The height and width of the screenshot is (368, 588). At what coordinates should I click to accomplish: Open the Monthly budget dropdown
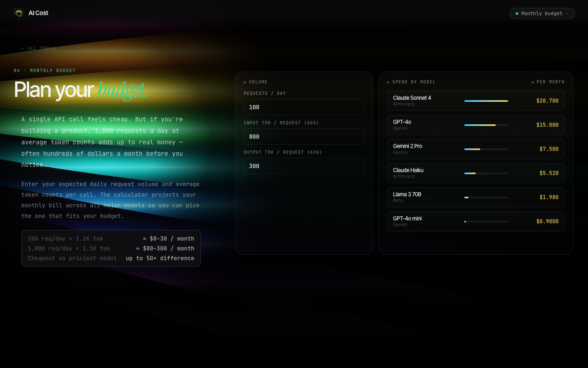tap(542, 13)
